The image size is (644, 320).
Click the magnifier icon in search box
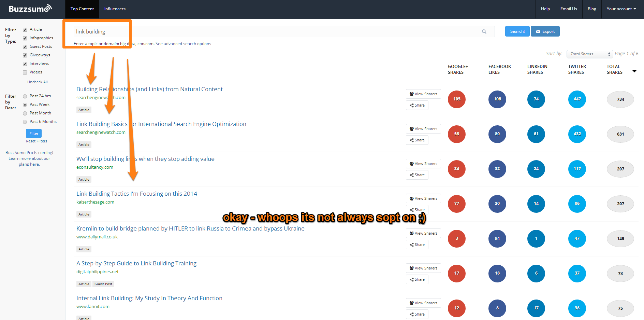(484, 32)
